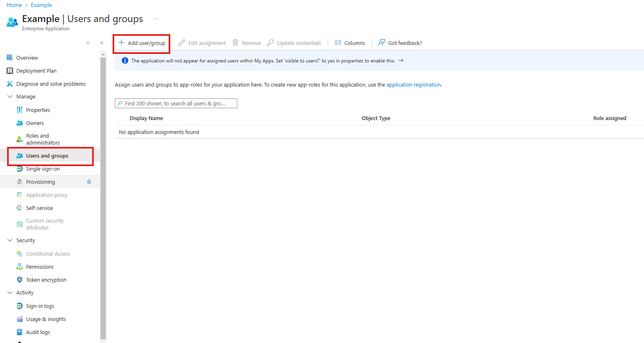The height and width of the screenshot is (343, 644).
Task: Go to the Overview page
Action: [27, 58]
